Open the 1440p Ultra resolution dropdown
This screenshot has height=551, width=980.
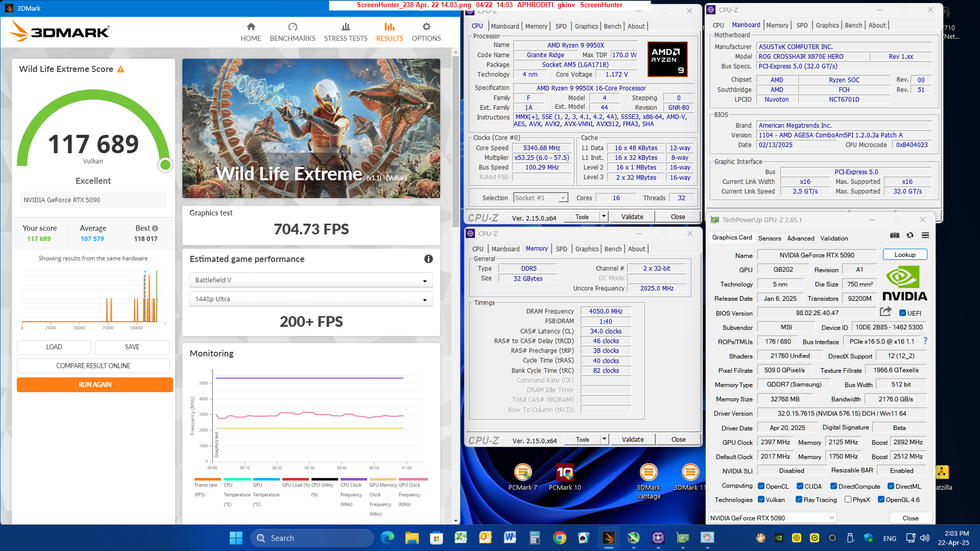311,299
